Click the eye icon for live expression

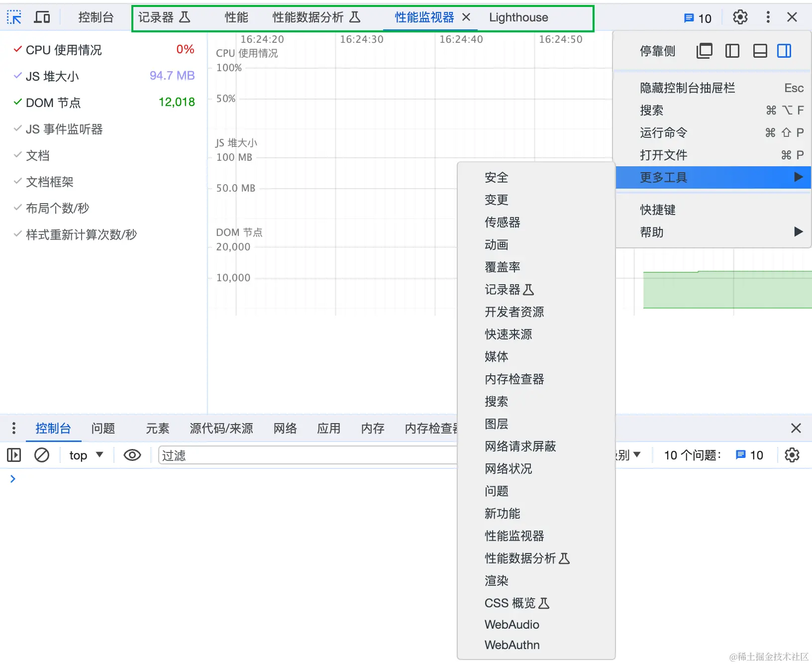point(132,455)
